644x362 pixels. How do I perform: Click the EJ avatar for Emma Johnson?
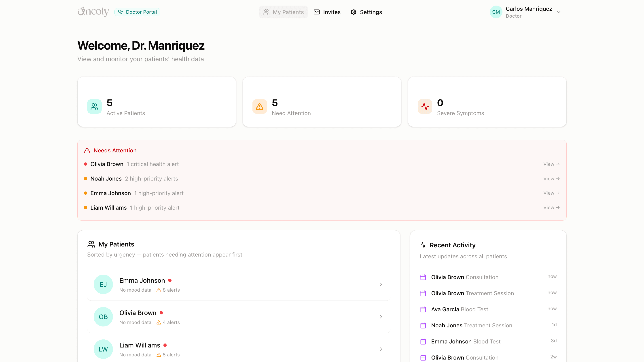[x=103, y=284]
